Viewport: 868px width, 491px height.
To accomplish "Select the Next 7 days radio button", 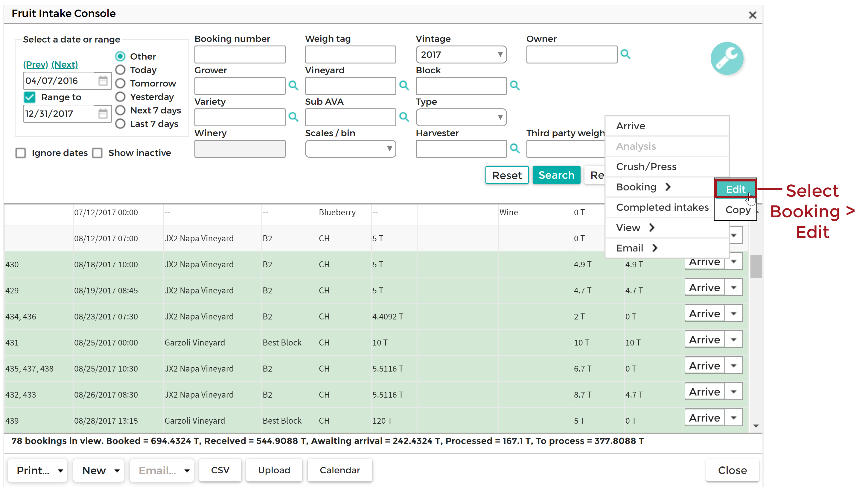I will [120, 110].
